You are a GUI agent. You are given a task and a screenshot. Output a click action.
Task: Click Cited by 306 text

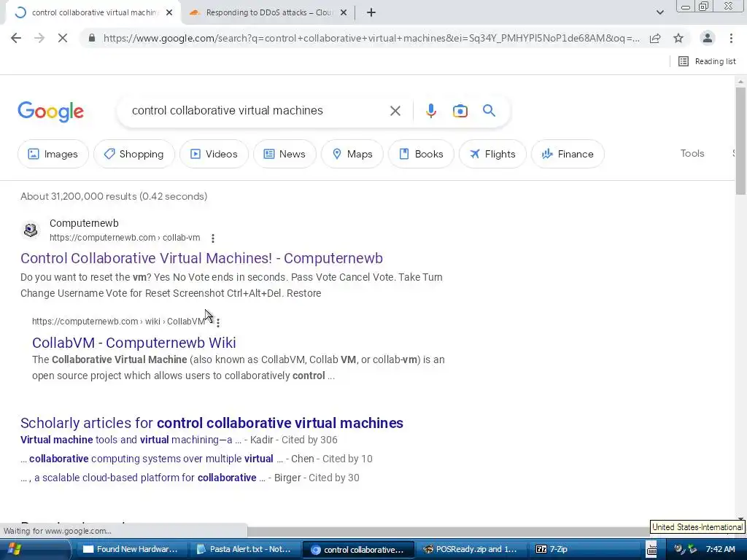tap(309, 440)
